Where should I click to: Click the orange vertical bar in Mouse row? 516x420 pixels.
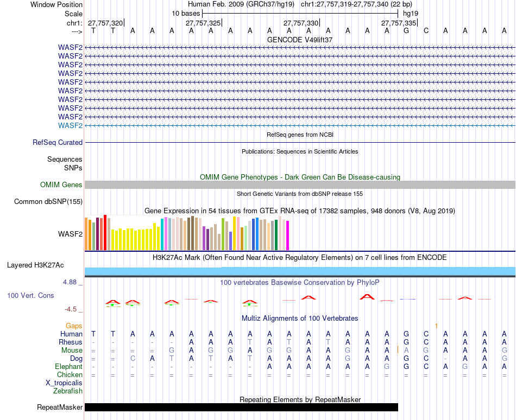coord(398,349)
